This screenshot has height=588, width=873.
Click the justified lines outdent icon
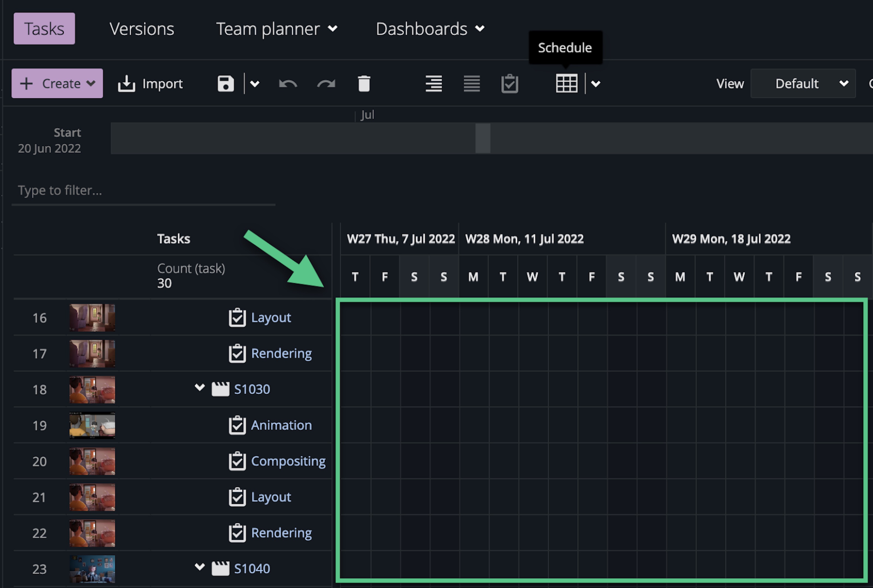(471, 83)
